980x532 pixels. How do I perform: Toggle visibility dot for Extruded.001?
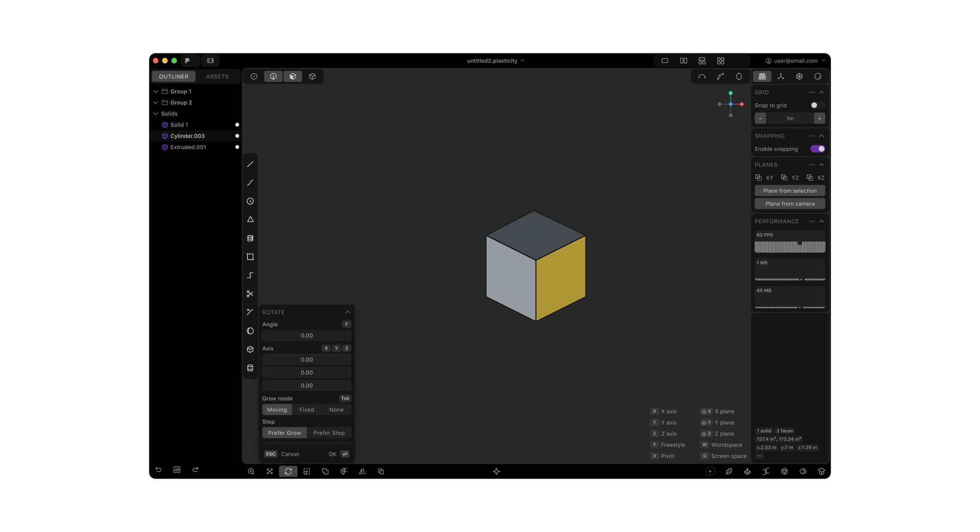pos(237,147)
